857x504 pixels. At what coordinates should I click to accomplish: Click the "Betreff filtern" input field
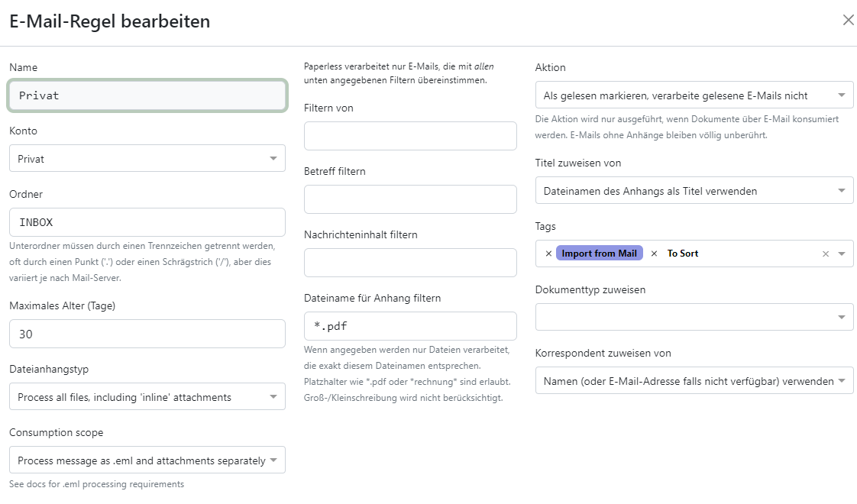click(x=410, y=199)
